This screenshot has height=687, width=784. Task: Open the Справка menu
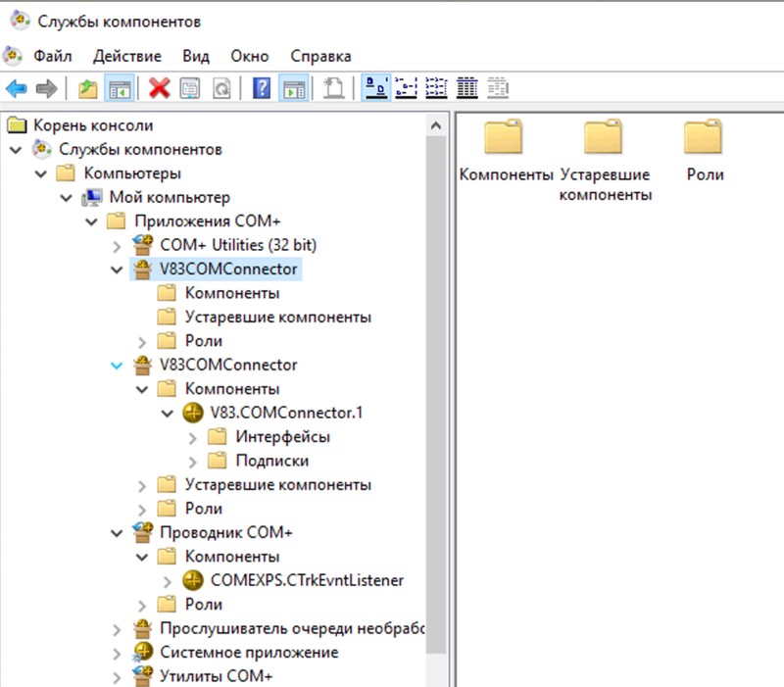tap(320, 56)
